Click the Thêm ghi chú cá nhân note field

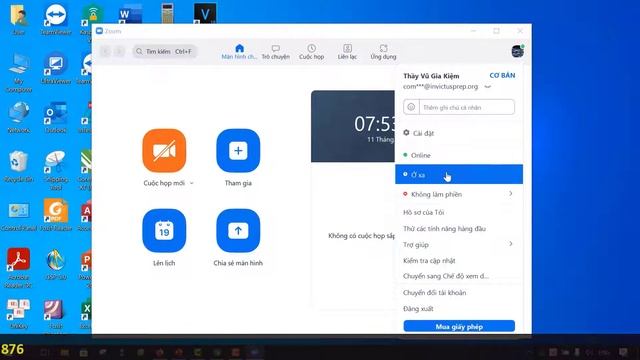467,107
